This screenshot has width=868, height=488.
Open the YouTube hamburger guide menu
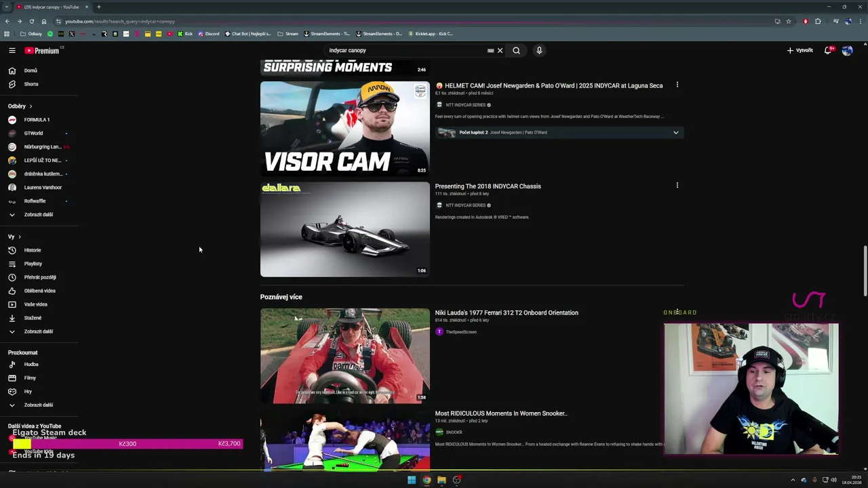(12, 50)
